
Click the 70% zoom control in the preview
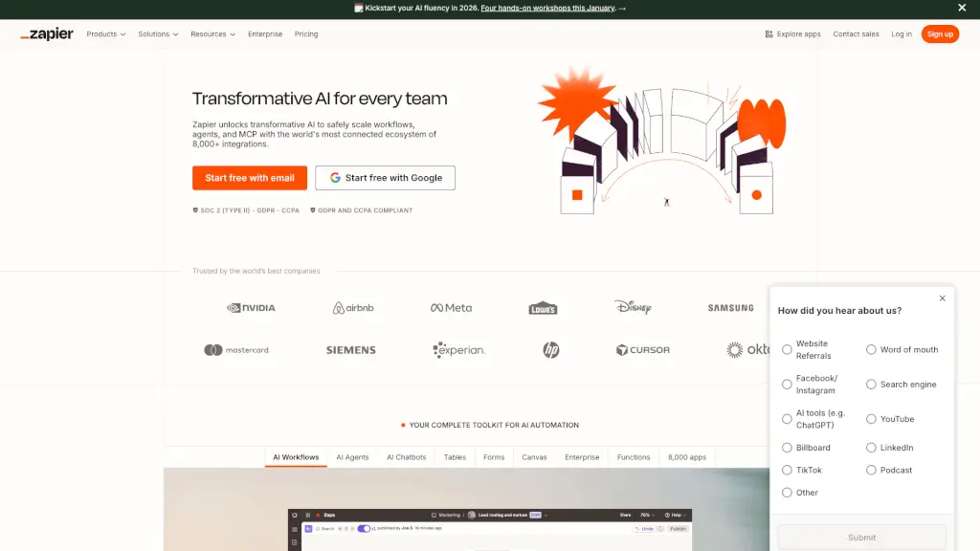click(x=645, y=515)
